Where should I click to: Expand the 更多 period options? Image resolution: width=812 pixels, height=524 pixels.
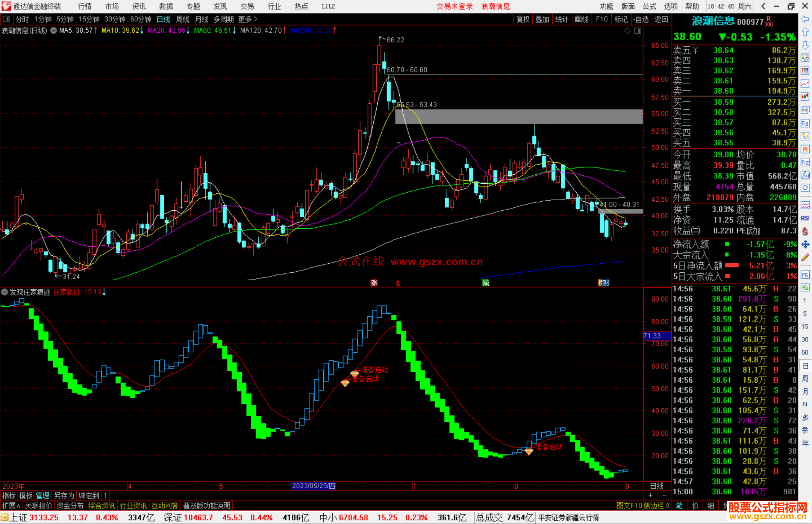(248, 19)
